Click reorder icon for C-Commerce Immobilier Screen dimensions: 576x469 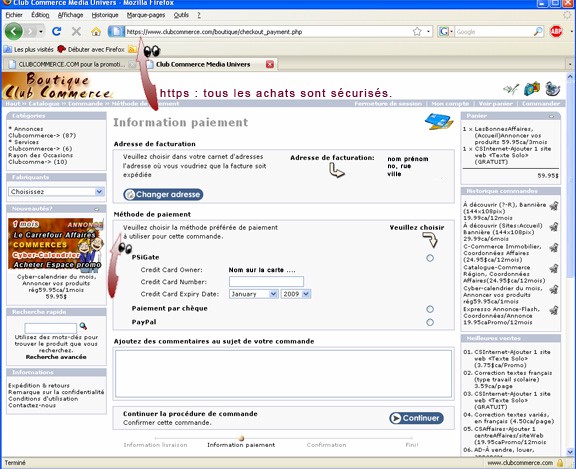click(x=554, y=248)
